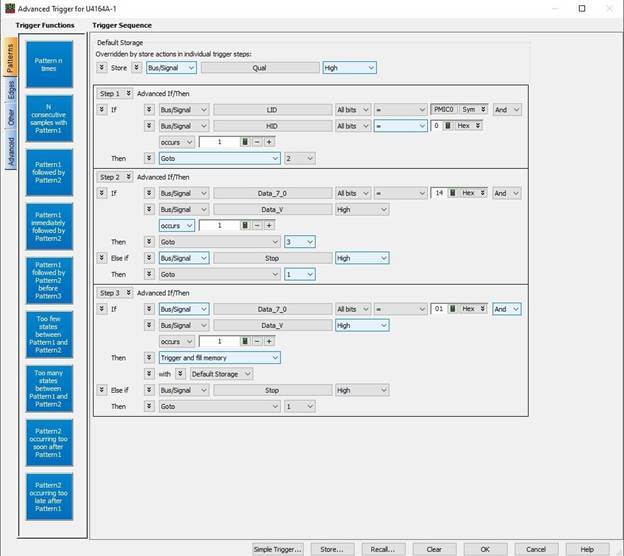Viewport: 624px width, 556px height.
Task: Decrease Step 1 occurs count with minus button
Action: pos(257,142)
